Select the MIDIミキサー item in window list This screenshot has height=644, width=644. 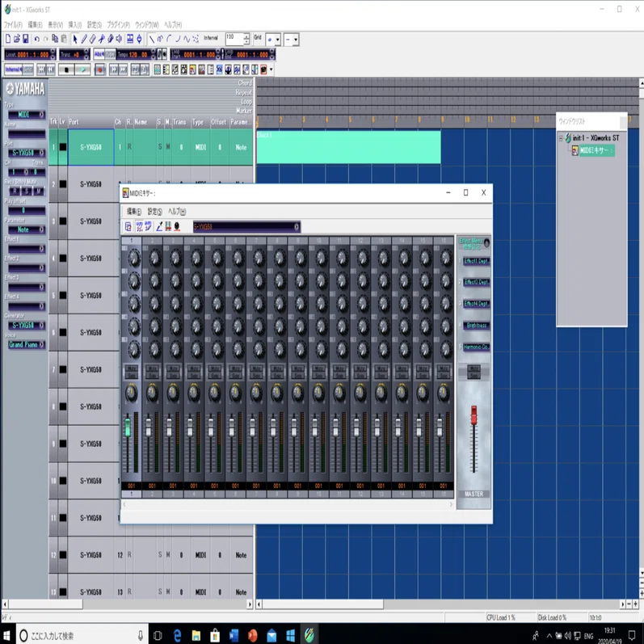(x=597, y=151)
